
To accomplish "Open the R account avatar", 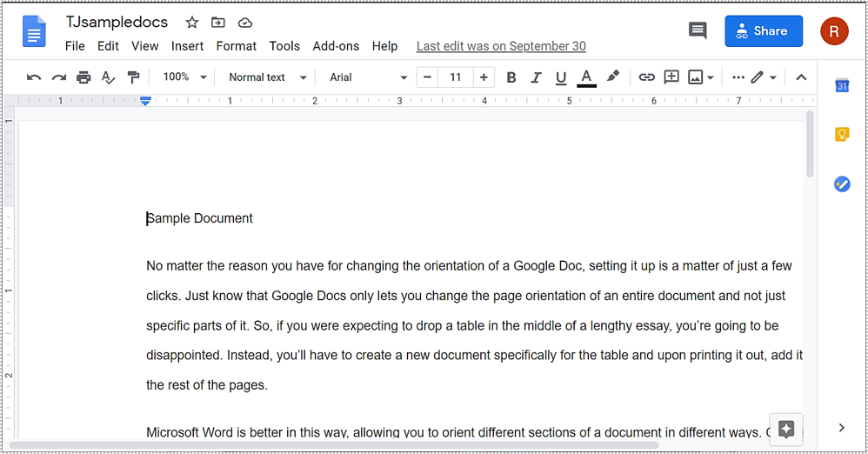I will coord(834,31).
